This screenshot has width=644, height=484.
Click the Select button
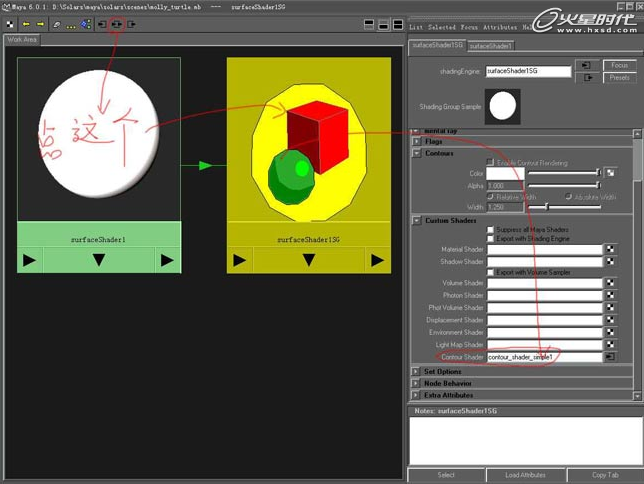(446, 475)
